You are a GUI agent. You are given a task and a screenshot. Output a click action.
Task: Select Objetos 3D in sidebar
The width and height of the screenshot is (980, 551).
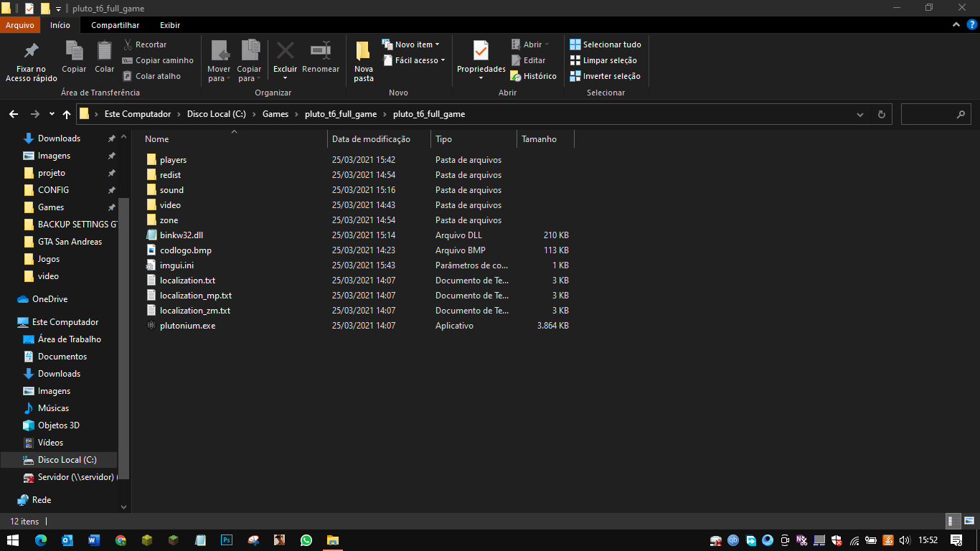point(58,425)
